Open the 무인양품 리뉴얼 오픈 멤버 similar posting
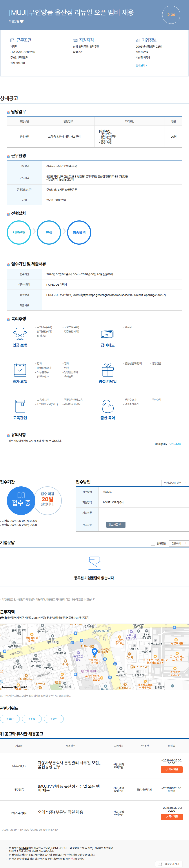The height and width of the screenshot is (868, 189). pos(69,788)
